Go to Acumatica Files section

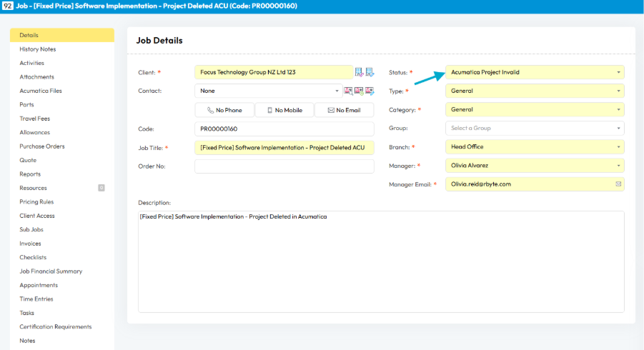[x=41, y=91]
